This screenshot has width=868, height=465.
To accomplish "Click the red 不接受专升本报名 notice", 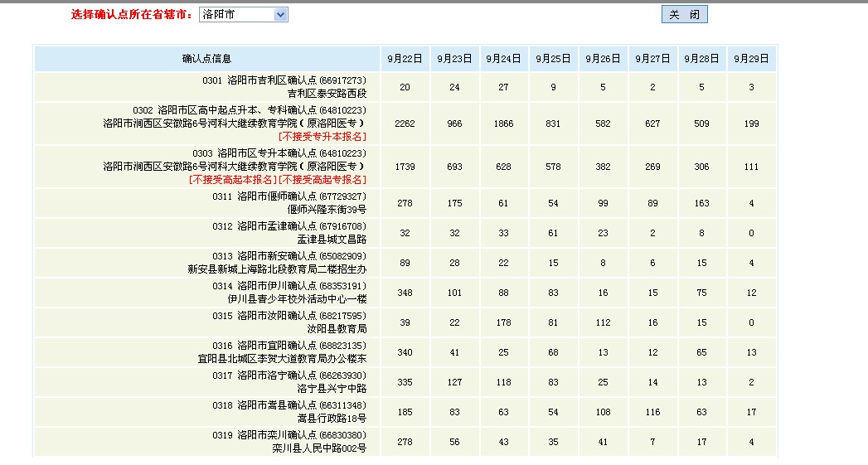I will tap(322, 137).
